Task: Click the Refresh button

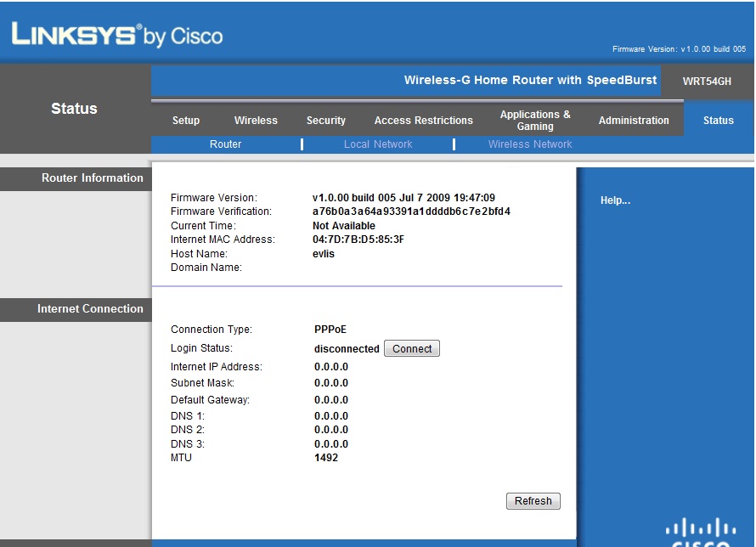Action: pyautogui.click(x=533, y=501)
